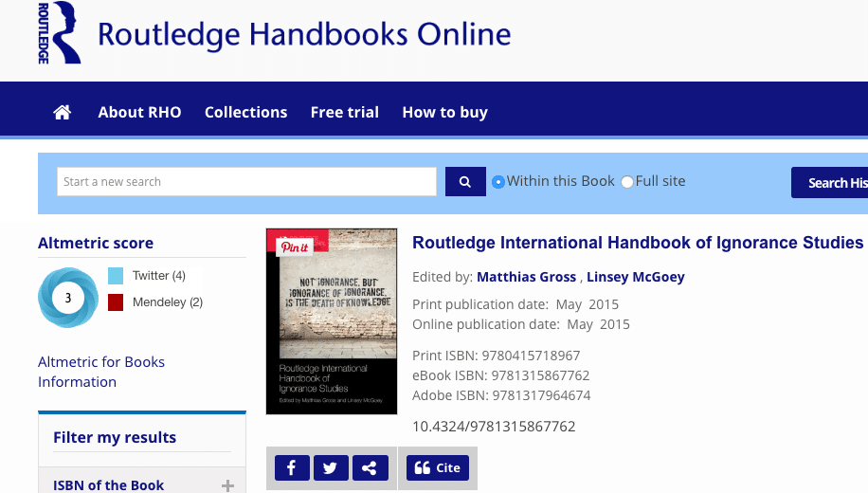Open the Altmetric for Books Information link
868x493 pixels.
click(101, 372)
